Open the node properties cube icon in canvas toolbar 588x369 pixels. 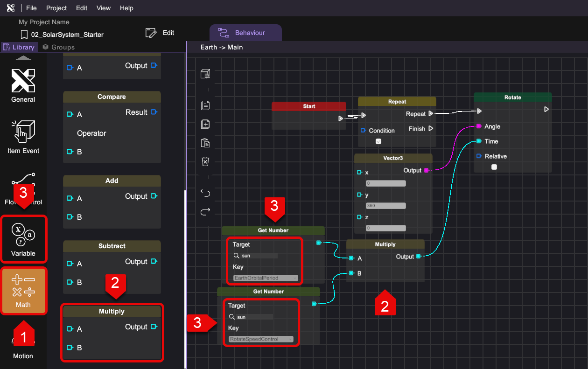[x=205, y=74]
